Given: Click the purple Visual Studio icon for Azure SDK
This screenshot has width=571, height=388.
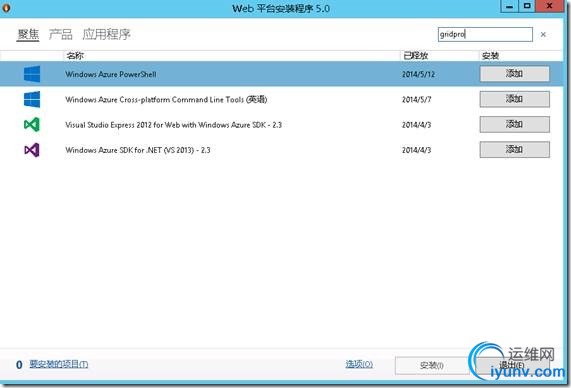Looking at the screenshot, I should point(32,150).
